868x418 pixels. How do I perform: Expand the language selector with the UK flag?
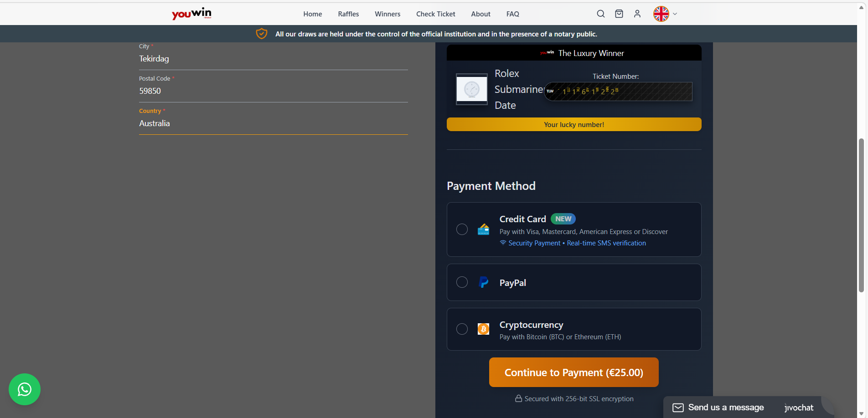tap(664, 14)
